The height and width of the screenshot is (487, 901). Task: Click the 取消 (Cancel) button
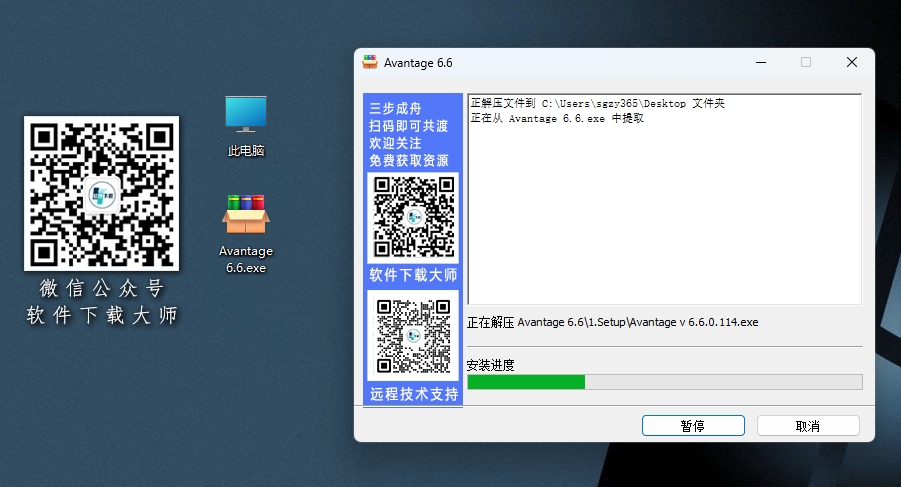(x=808, y=426)
